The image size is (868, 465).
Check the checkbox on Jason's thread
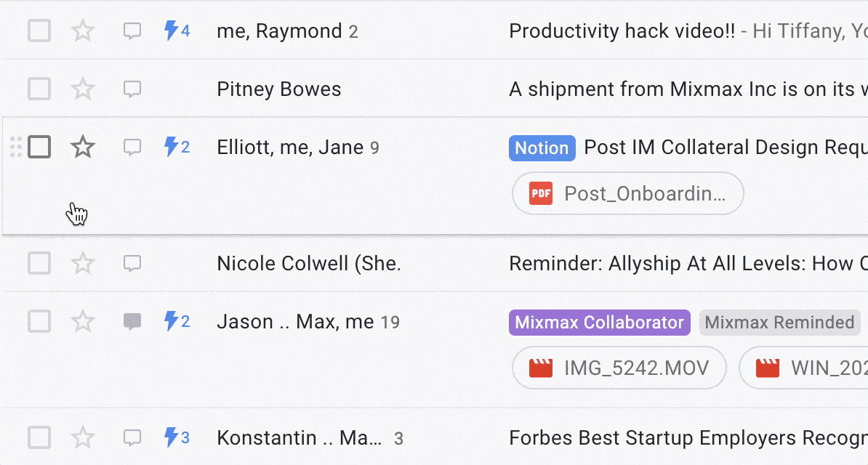pyautogui.click(x=39, y=321)
